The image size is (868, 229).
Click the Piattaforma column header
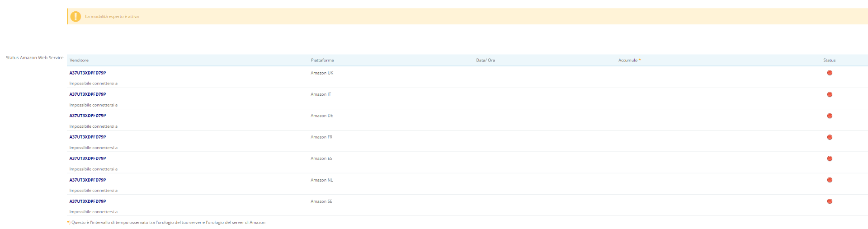pos(322,60)
